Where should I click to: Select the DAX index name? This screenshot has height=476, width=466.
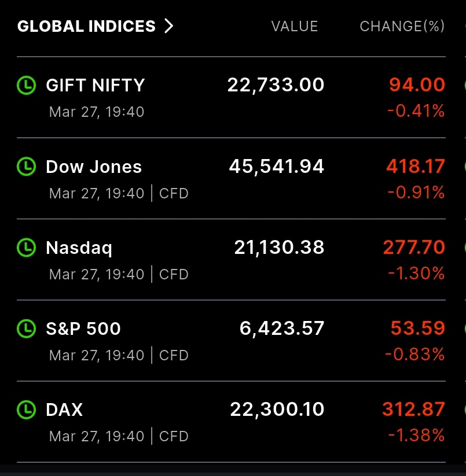64,410
